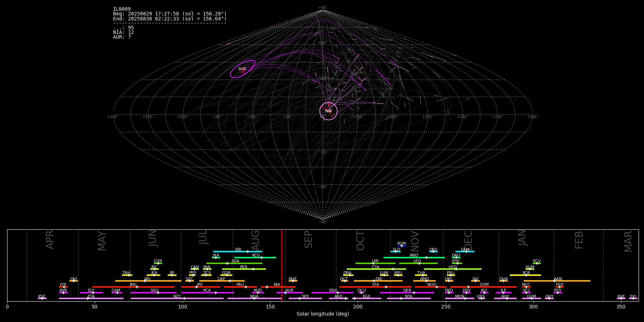
Task: Select the LMI shower bar label
Action: 375,261
